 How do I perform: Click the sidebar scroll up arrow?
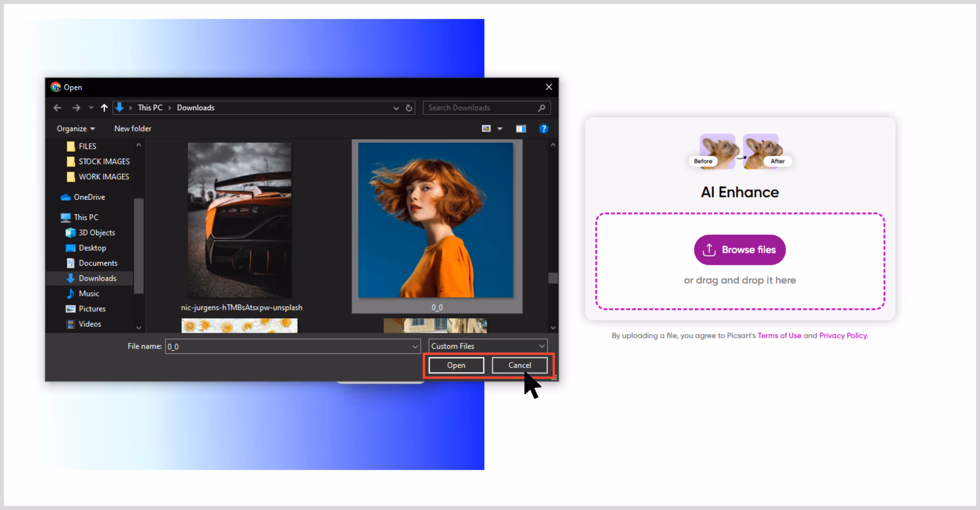[x=139, y=145]
